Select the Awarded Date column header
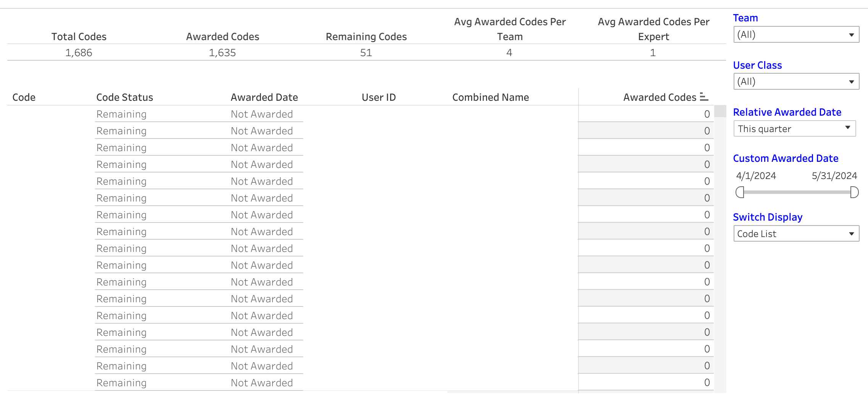Viewport: 868px width, 400px height. pos(264,97)
